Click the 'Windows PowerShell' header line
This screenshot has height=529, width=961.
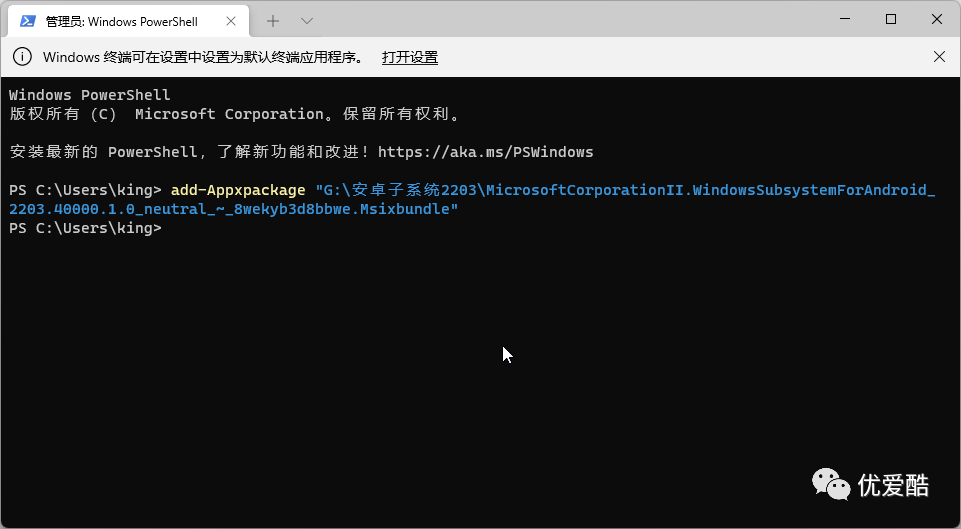point(89,95)
